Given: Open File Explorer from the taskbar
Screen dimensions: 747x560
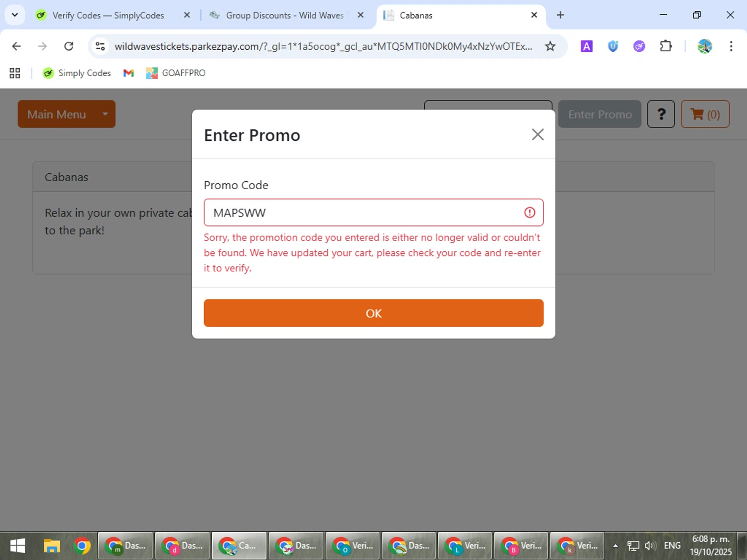Looking at the screenshot, I should coord(52,546).
